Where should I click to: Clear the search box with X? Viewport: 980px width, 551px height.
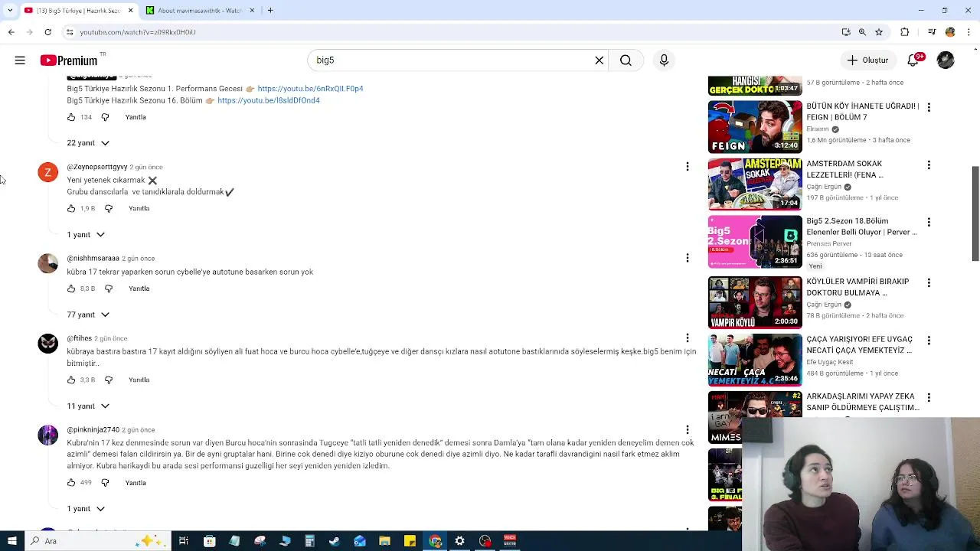pos(599,60)
